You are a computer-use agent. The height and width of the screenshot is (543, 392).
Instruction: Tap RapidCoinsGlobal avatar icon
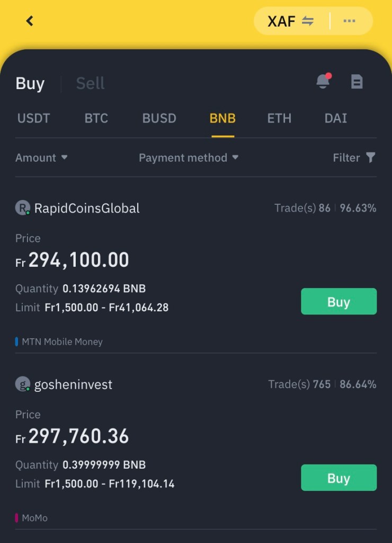[22, 208]
